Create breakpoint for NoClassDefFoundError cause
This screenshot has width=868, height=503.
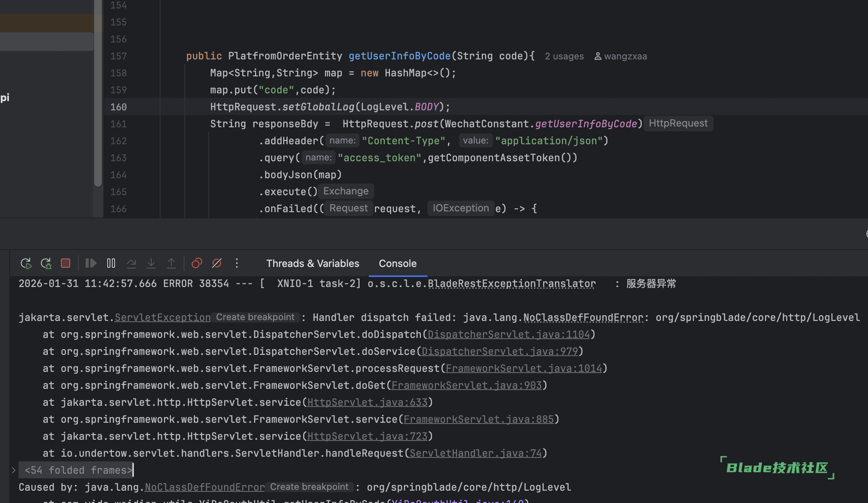pos(309,487)
